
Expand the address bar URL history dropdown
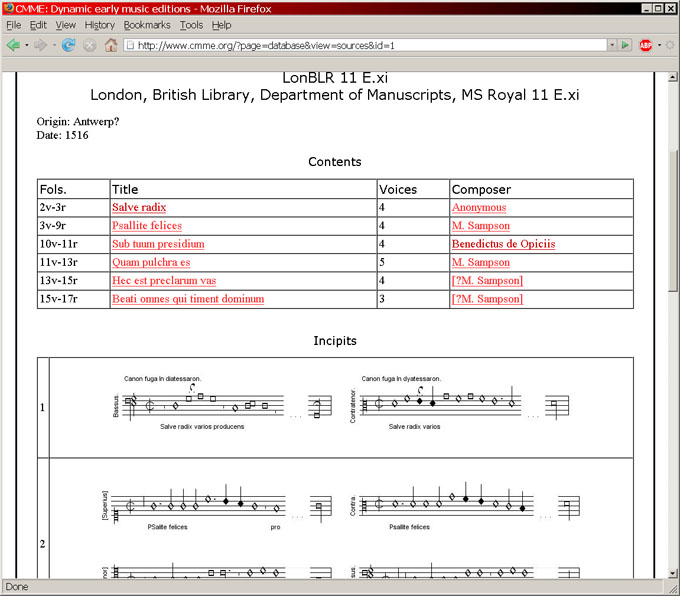coord(612,45)
